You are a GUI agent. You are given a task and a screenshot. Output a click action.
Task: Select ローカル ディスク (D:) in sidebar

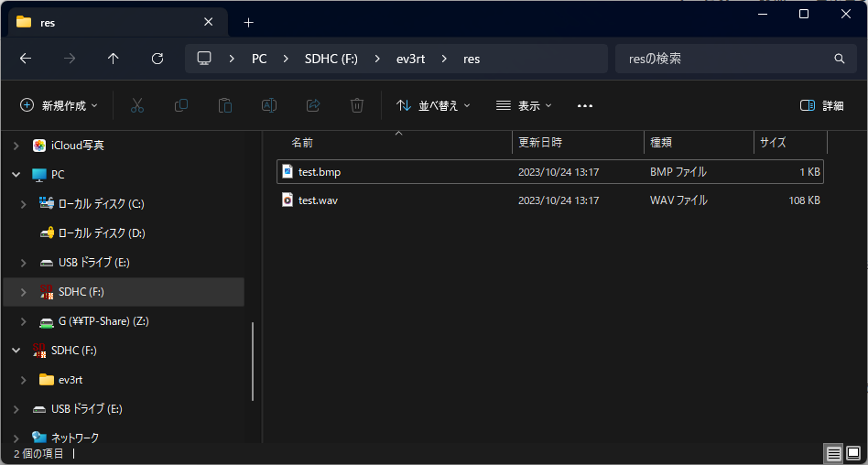tap(102, 233)
